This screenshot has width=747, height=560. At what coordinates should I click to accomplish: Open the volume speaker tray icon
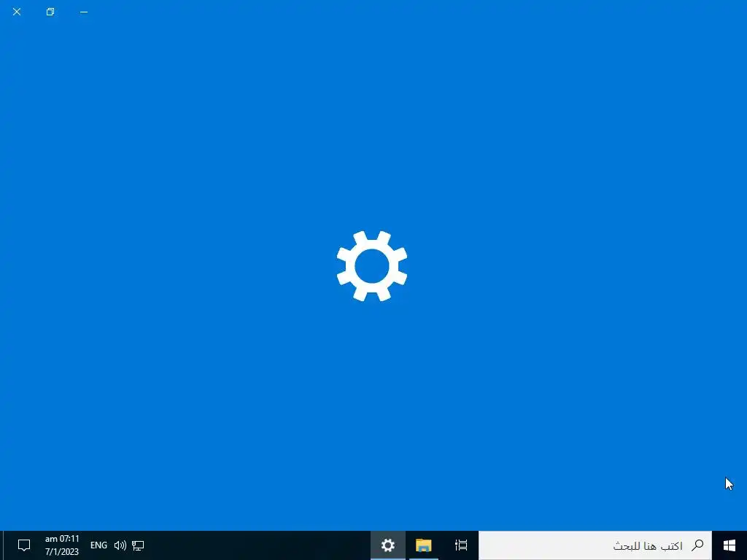(x=120, y=545)
